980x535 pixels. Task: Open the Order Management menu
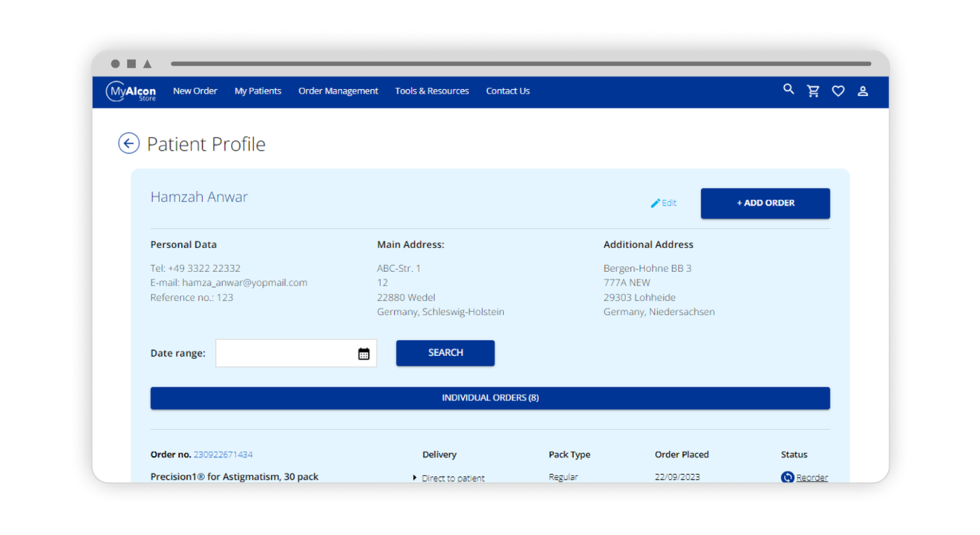(x=338, y=91)
